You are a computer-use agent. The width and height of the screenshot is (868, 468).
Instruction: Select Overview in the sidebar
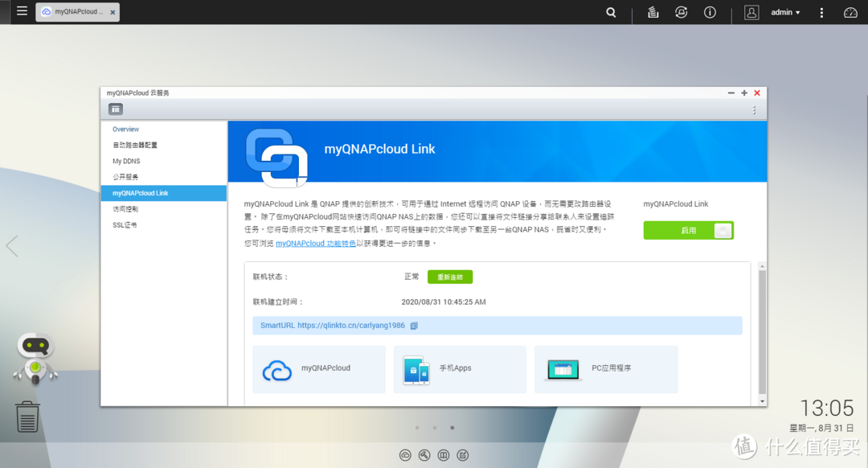click(125, 129)
